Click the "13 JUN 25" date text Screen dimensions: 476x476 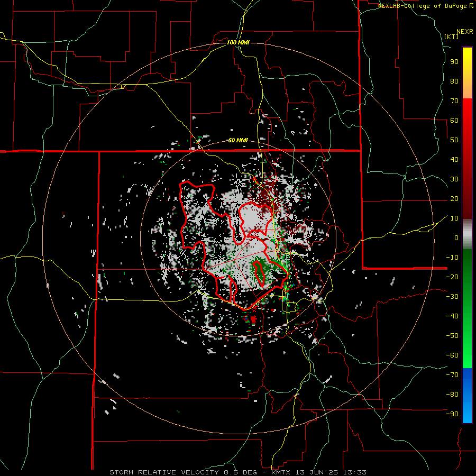(x=316, y=472)
